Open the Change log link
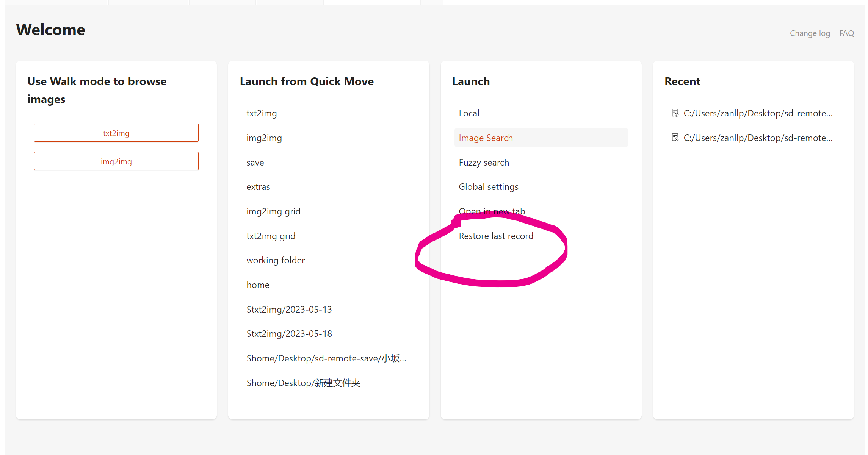 (x=810, y=33)
